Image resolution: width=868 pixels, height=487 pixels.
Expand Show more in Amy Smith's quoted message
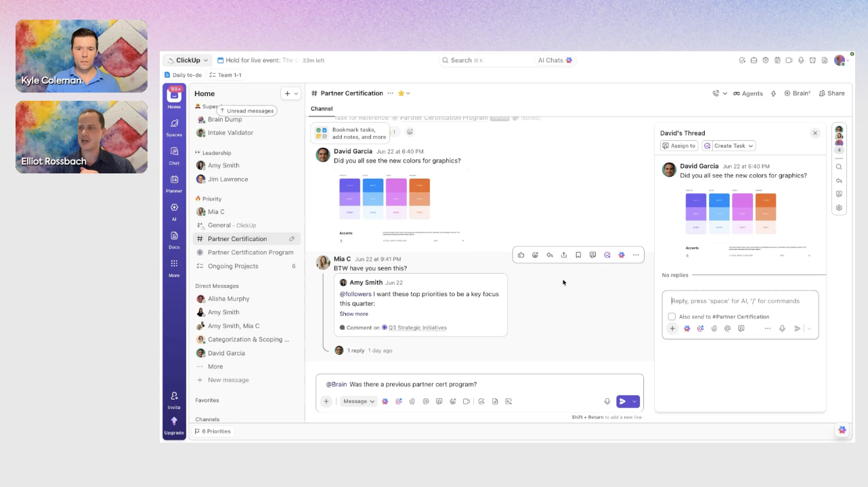point(354,314)
